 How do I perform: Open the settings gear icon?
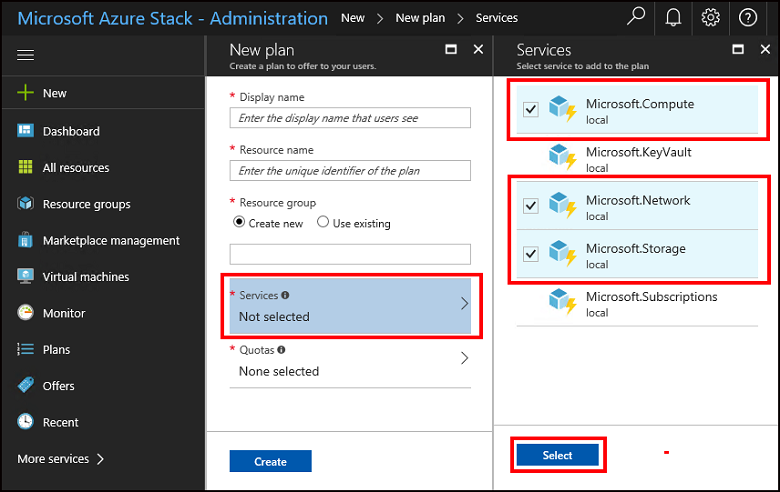(711, 17)
